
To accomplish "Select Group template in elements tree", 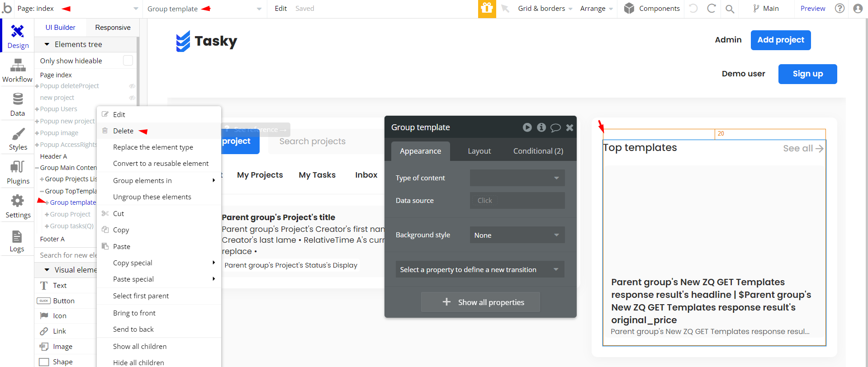I will pos(73,202).
